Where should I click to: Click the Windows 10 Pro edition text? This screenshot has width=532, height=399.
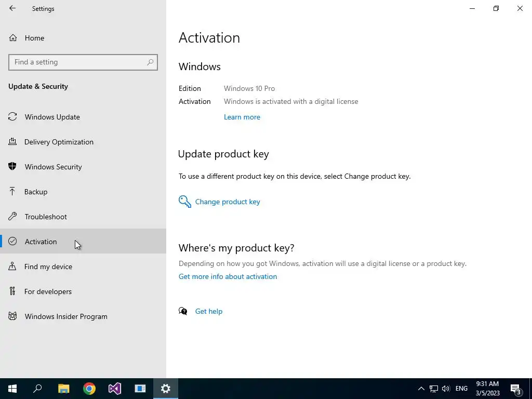pos(249,88)
